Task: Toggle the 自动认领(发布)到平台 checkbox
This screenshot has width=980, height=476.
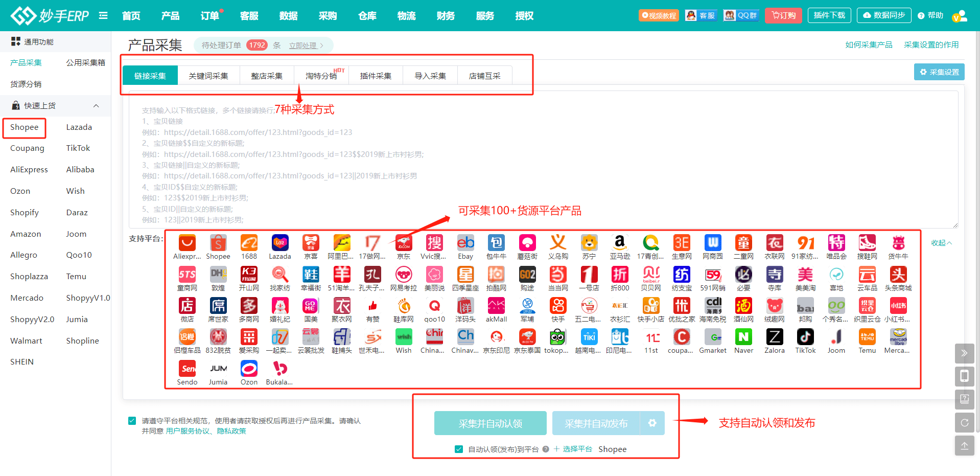Action: click(459, 449)
